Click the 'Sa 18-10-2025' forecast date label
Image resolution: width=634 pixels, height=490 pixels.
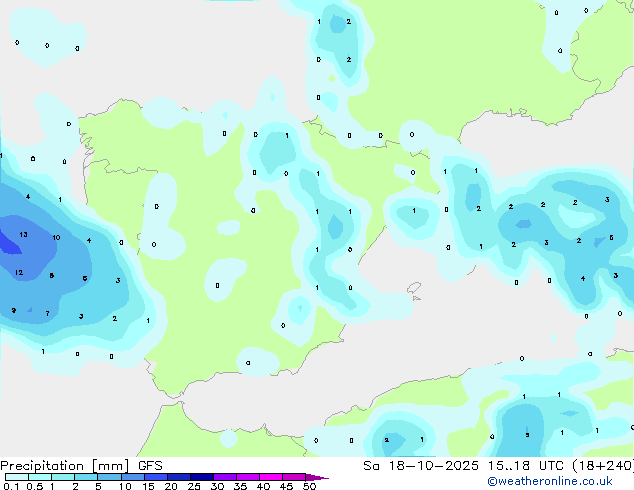[x=421, y=466]
